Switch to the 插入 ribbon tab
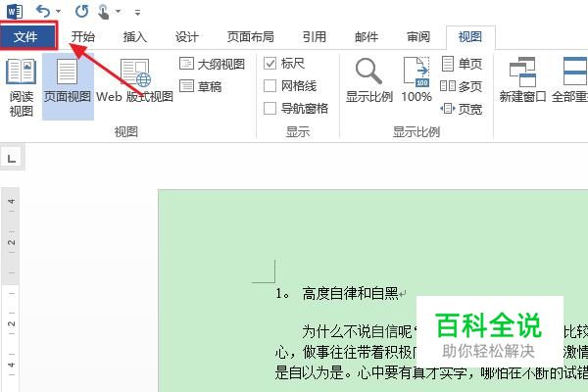The width and height of the screenshot is (588, 392). pyautogui.click(x=135, y=37)
